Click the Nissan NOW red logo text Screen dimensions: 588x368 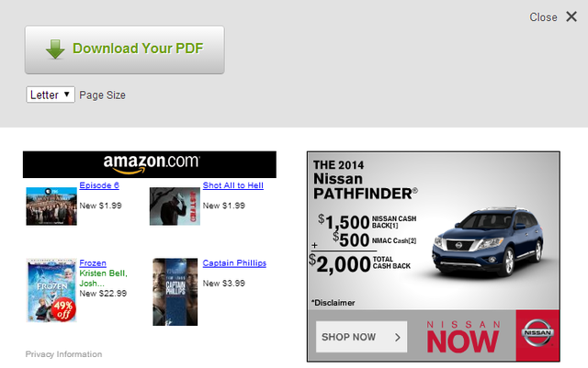(463, 337)
